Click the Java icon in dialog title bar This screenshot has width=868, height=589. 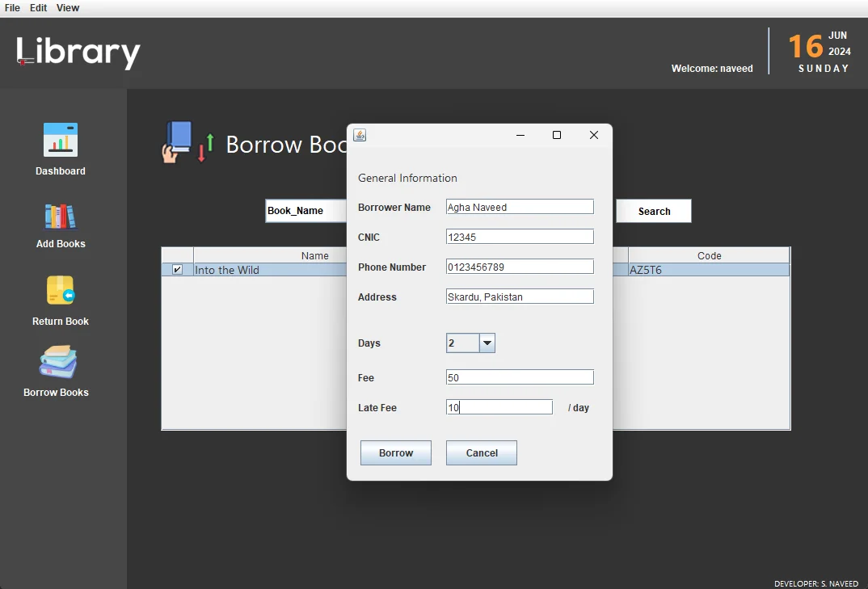pyautogui.click(x=360, y=135)
